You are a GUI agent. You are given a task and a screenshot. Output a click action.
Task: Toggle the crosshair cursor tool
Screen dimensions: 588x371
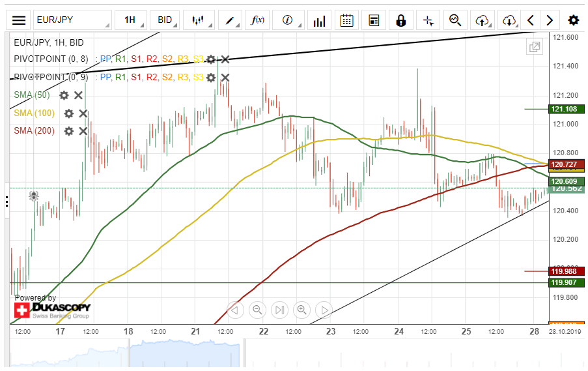coord(428,20)
